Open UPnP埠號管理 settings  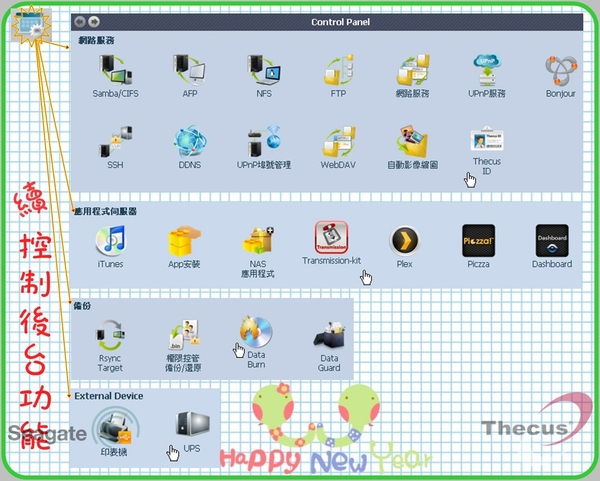coord(264,142)
